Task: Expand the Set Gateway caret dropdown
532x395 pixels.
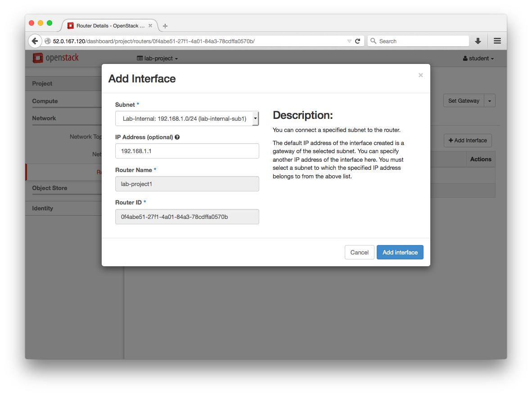Action: click(490, 101)
